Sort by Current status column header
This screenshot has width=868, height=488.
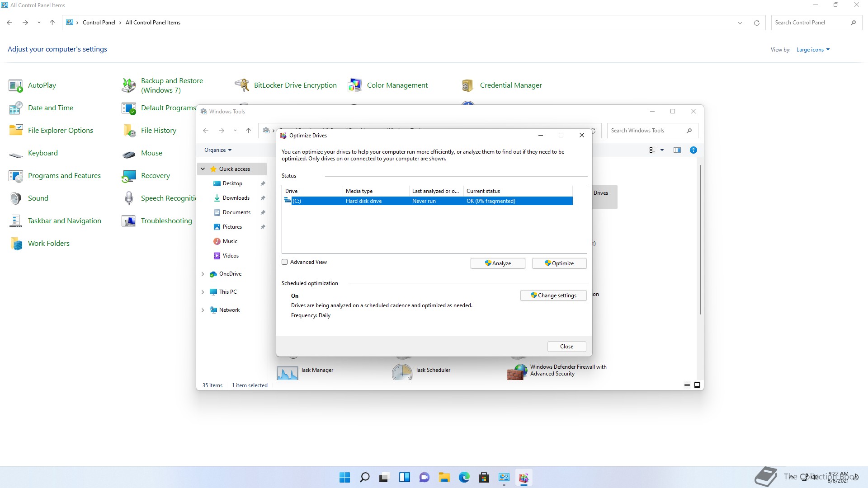point(518,191)
